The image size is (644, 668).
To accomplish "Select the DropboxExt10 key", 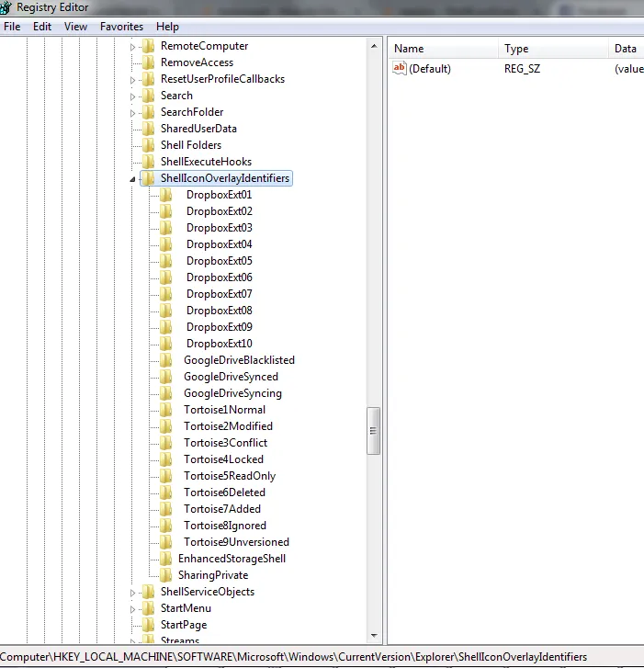I will (219, 344).
